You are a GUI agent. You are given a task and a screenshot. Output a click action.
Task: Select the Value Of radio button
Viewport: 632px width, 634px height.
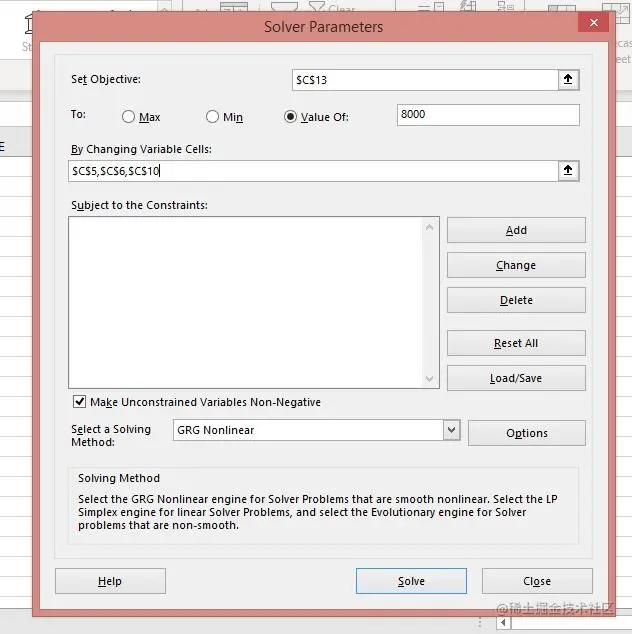290,117
